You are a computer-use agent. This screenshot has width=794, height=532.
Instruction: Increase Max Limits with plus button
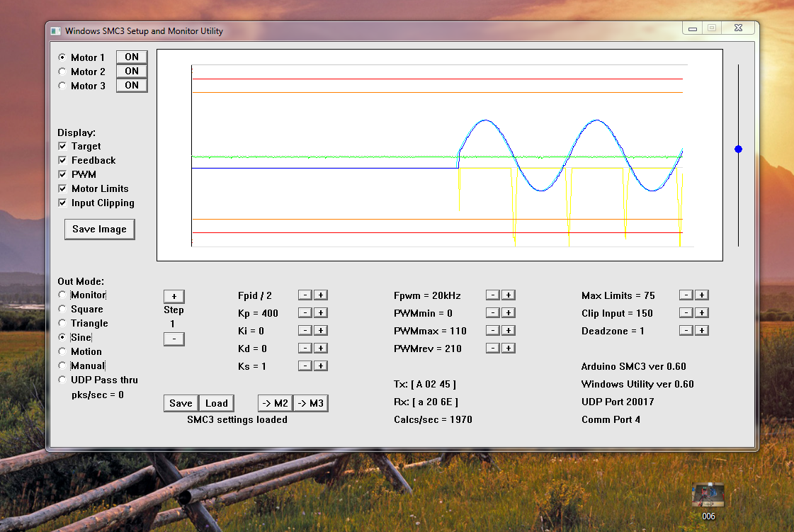(701, 295)
